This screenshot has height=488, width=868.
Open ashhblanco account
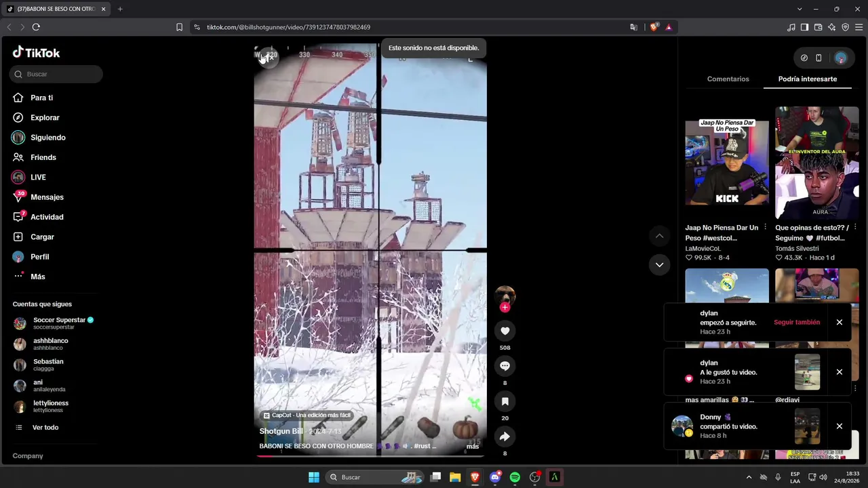[41, 344]
